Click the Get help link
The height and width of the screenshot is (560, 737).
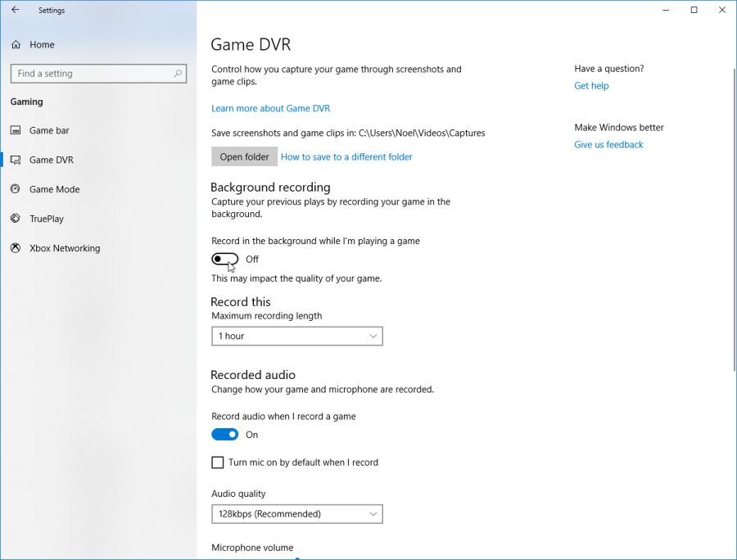tap(591, 86)
